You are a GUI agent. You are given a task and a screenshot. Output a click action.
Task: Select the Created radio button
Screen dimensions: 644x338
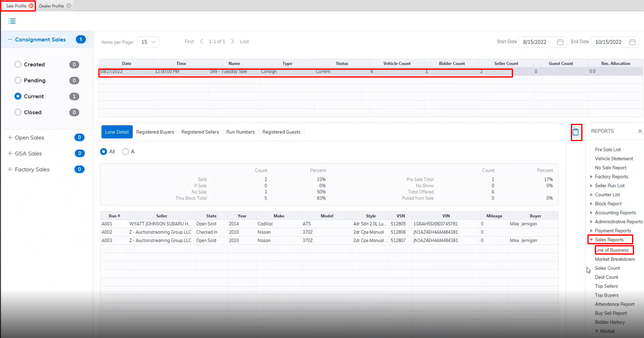(18, 64)
